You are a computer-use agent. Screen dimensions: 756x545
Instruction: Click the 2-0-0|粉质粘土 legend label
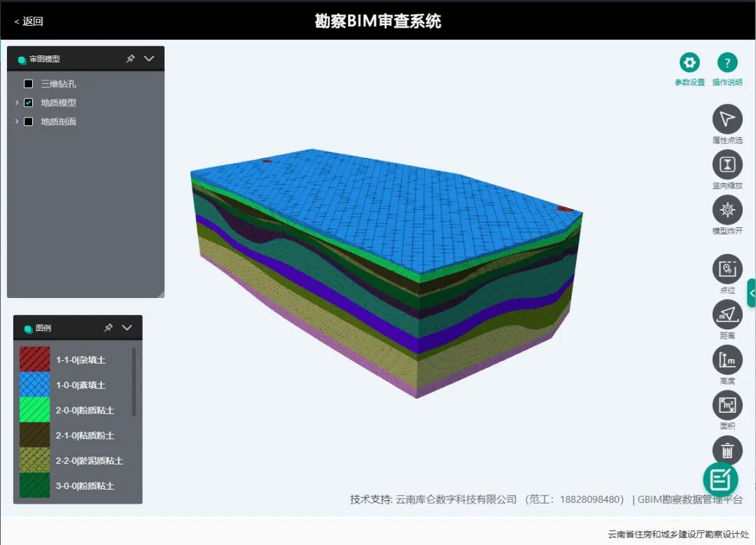[85, 410]
